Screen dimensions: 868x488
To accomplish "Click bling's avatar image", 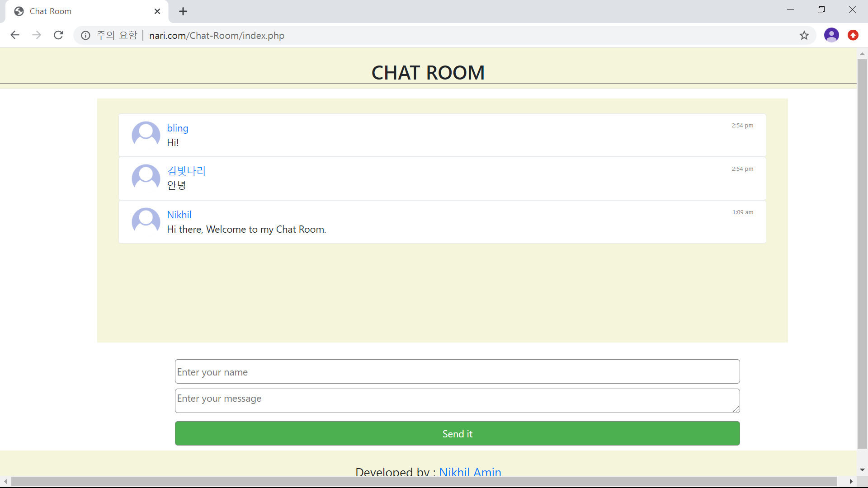I will pos(146,134).
